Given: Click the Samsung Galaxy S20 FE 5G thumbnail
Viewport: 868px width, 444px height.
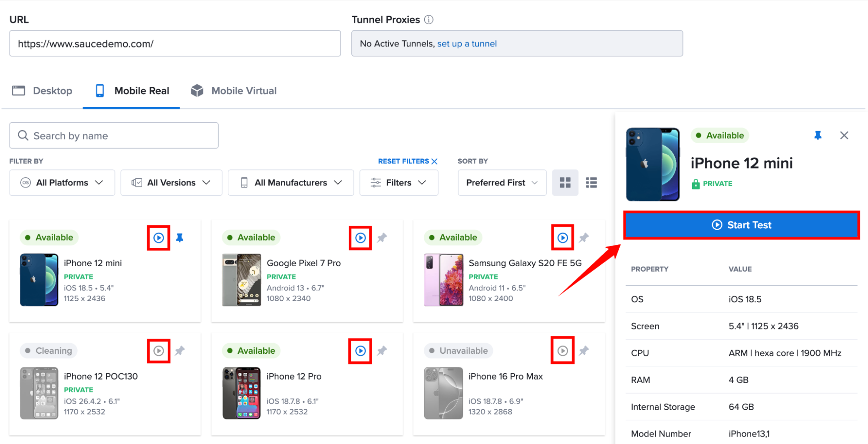Looking at the screenshot, I should pos(443,280).
